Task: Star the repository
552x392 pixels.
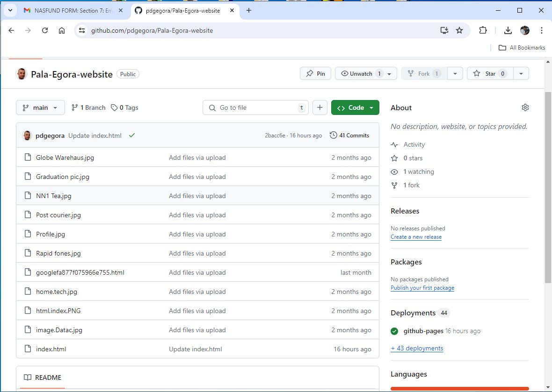Action: point(490,73)
